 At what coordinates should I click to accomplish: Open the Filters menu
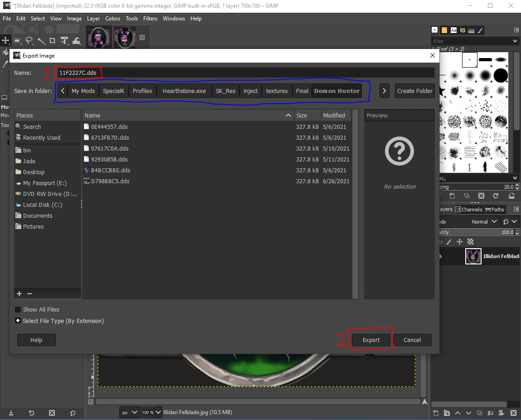150,19
